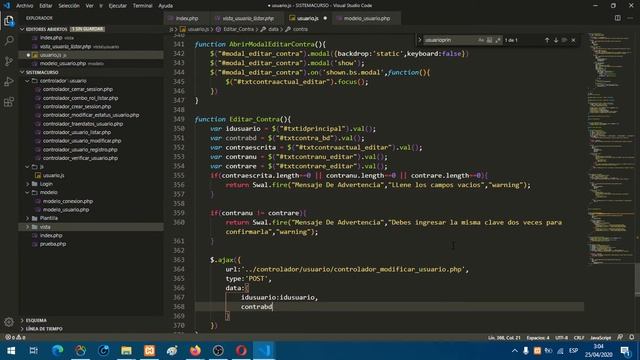The height and width of the screenshot is (360, 640).
Task: Open the Ejecutar menu
Action: (118, 6)
